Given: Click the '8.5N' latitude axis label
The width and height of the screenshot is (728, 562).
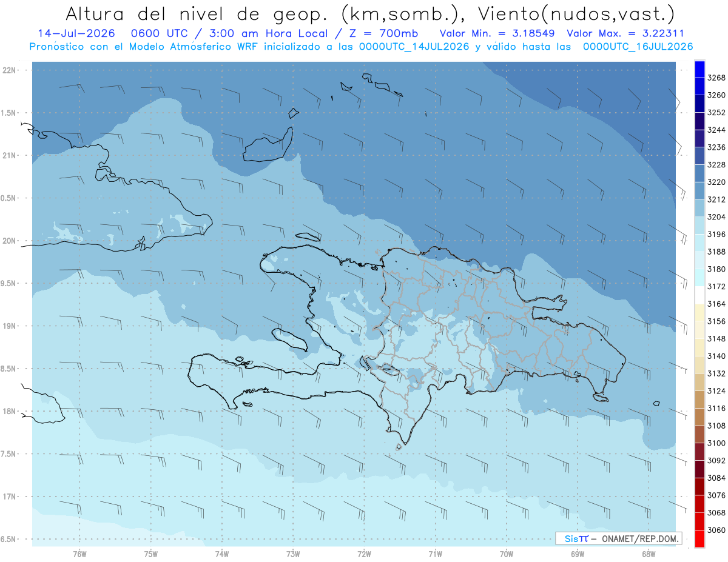Looking at the screenshot, I should coord(8,369).
